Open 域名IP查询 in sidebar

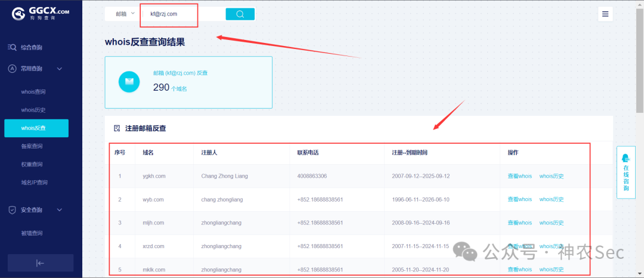coord(35,183)
